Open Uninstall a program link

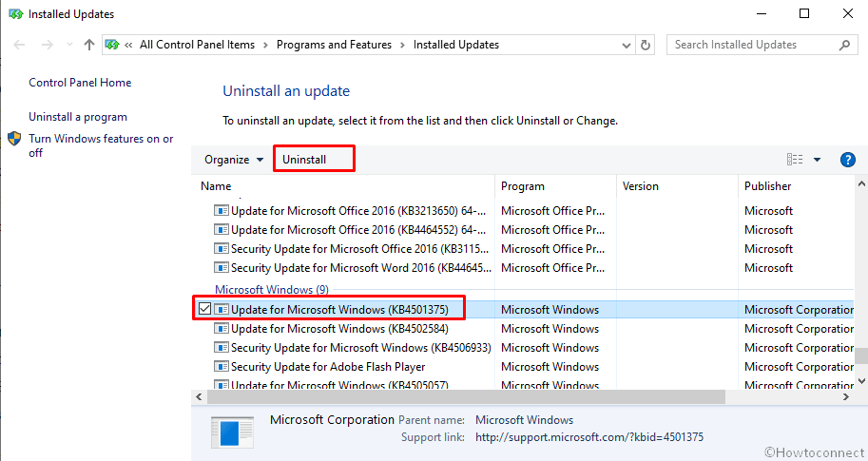point(78,117)
